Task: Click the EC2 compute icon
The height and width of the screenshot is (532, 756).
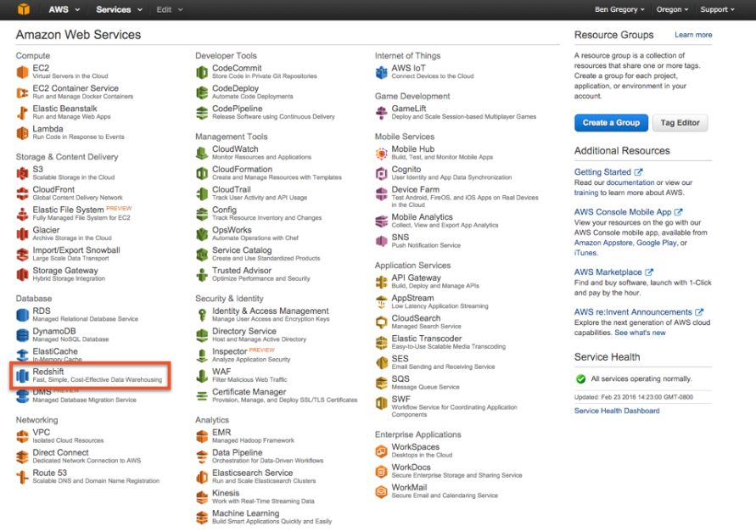Action: pyautogui.click(x=23, y=72)
